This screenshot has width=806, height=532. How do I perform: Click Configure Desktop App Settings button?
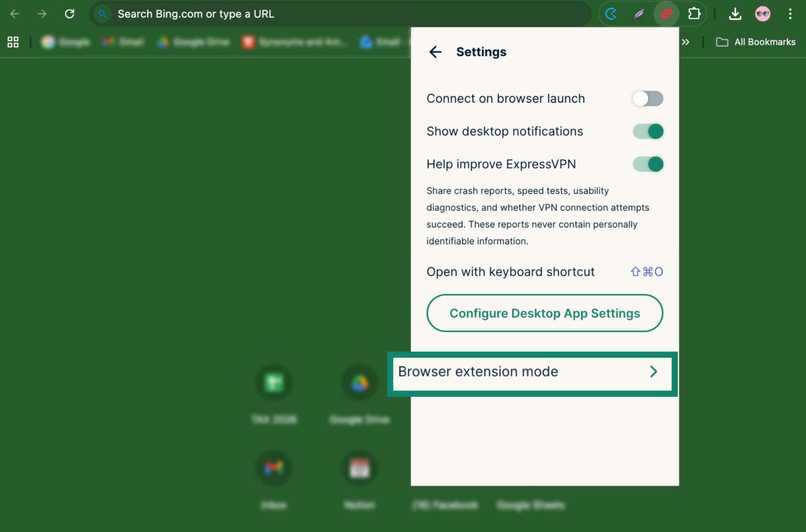click(544, 313)
